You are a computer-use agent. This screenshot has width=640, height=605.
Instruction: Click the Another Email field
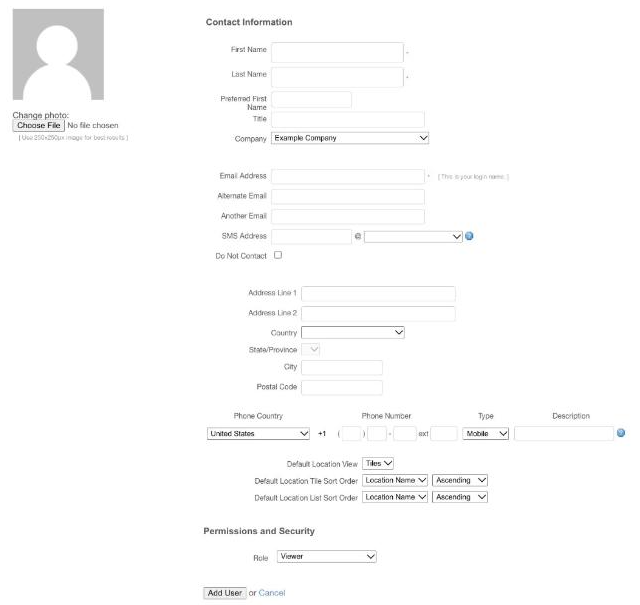point(348,216)
